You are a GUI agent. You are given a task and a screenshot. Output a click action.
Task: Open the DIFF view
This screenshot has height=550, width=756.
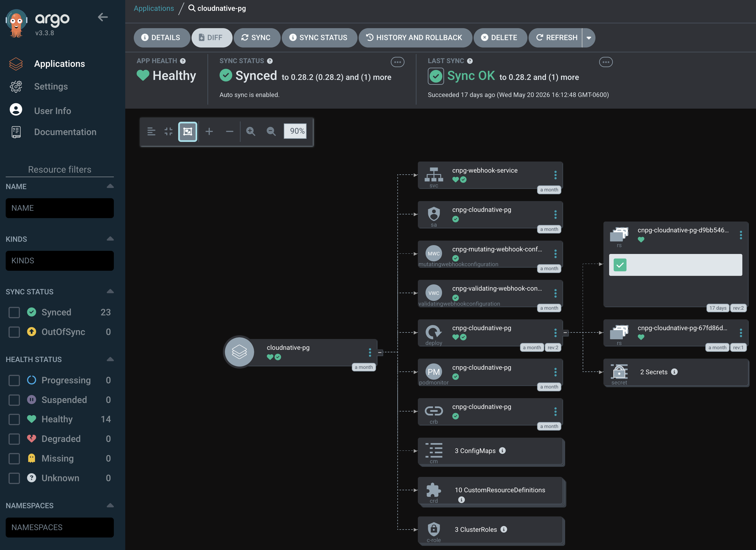pos(212,38)
